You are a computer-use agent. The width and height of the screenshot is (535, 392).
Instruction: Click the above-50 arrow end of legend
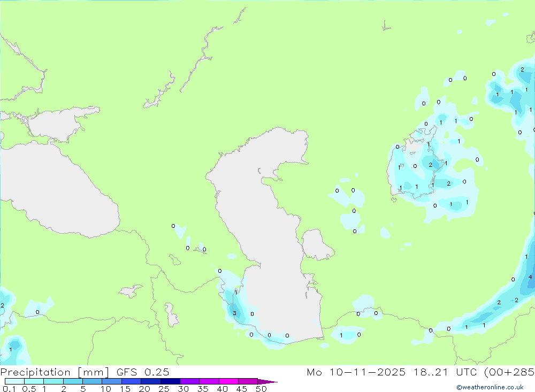[x=267, y=382]
